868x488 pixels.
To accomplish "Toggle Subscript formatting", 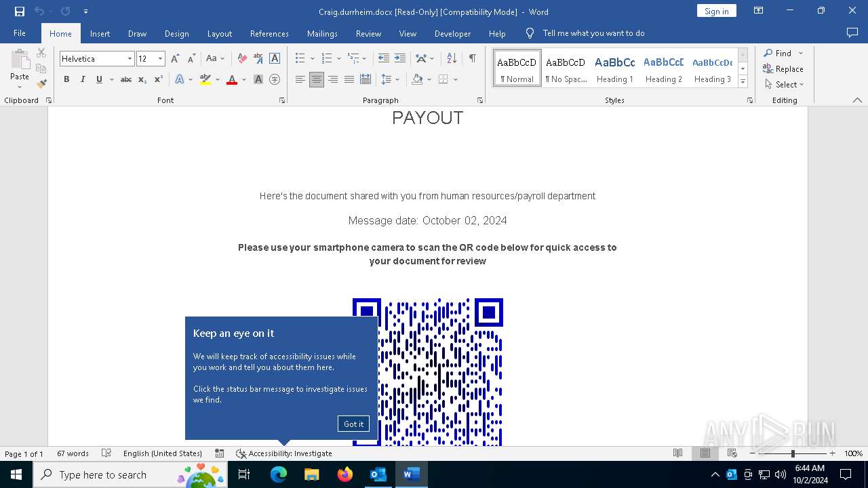I will [142, 79].
